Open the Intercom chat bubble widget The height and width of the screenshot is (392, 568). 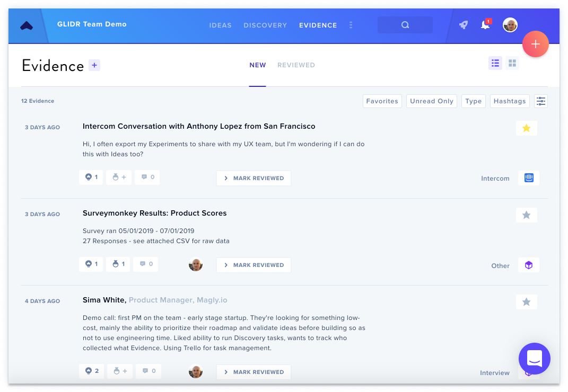tap(534, 358)
